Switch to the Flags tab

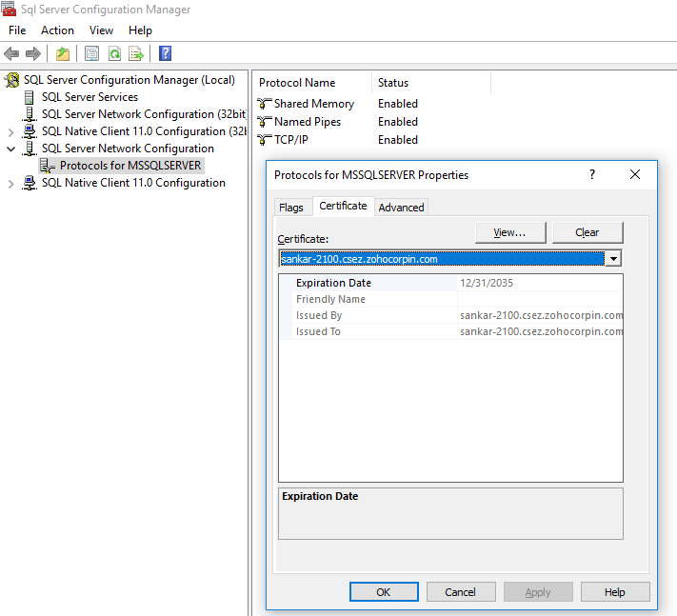coord(291,208)
